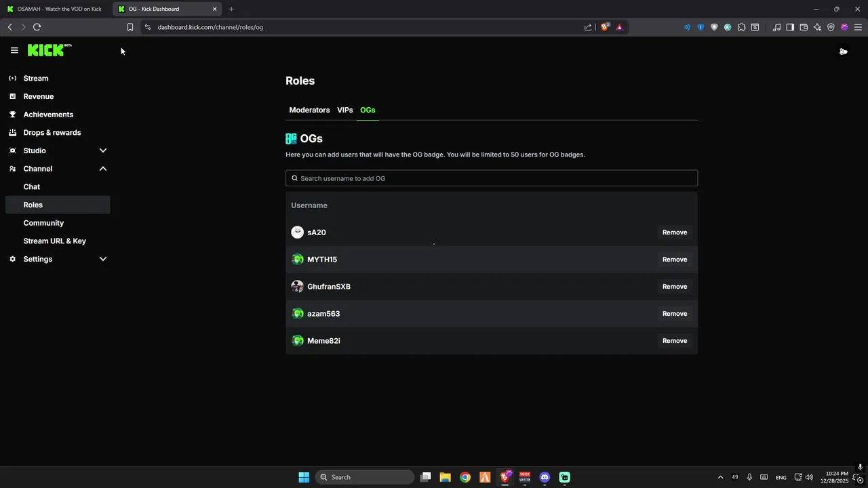
Task: Select Roles in the sidebar
Action: tap(58, 205)
